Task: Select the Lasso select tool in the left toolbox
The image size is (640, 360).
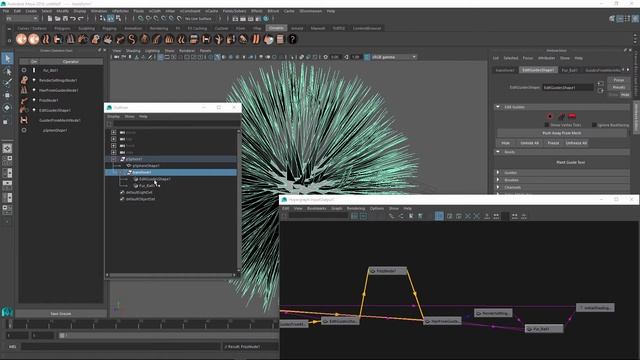Action: pos(7,71)
